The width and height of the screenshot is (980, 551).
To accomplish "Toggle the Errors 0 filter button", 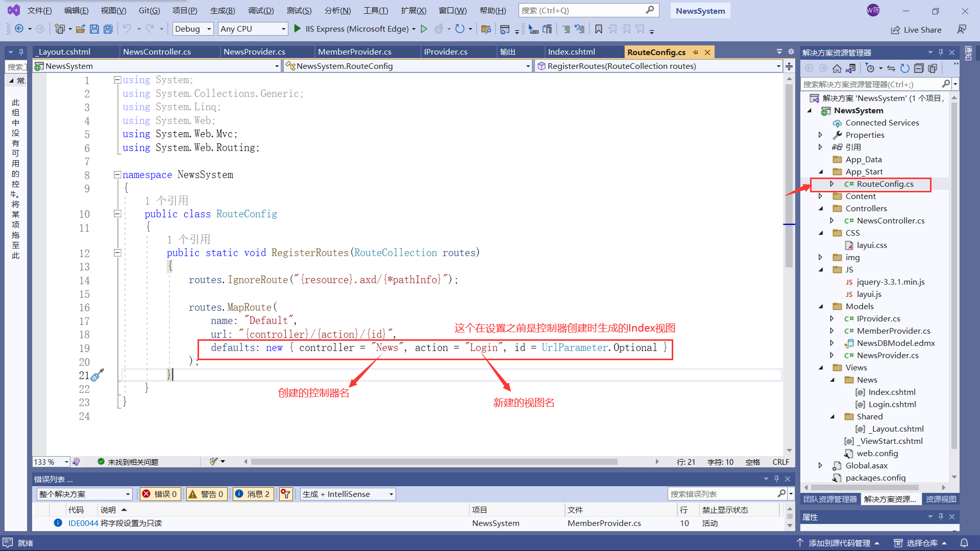I will pos(160,494).
